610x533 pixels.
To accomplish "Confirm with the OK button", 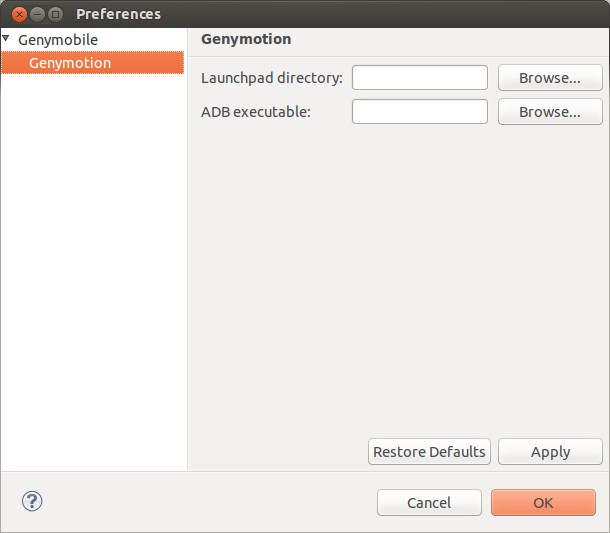I will [543, 503].
